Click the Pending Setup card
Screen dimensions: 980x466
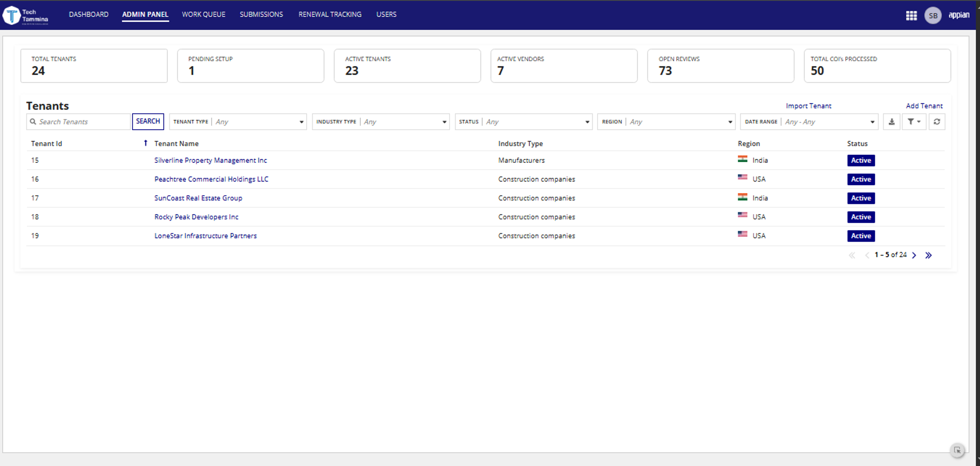(x=251, y=65)
